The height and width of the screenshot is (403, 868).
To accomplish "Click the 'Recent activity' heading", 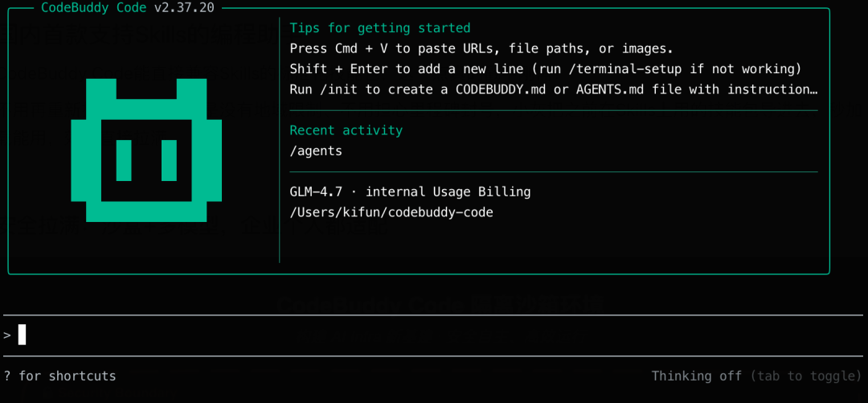I will [346, 130].
